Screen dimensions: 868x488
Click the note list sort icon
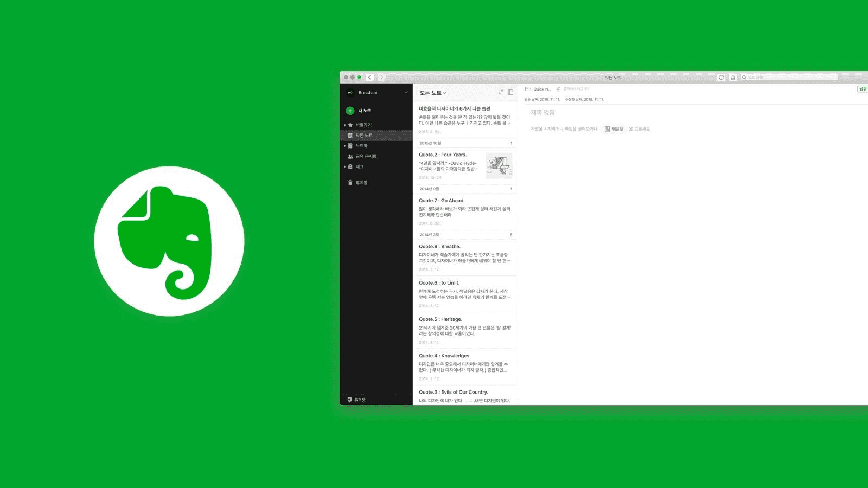click(x=501, y=92)
